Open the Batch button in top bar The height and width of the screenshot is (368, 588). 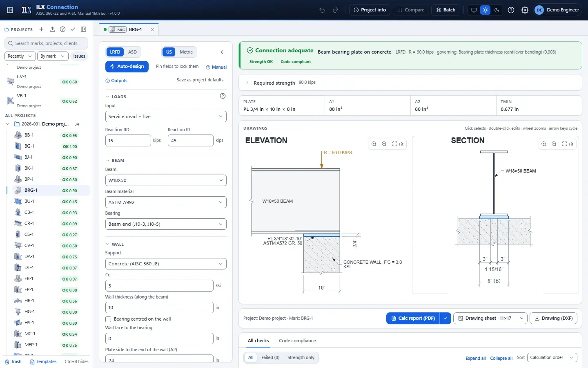(445, 10)
